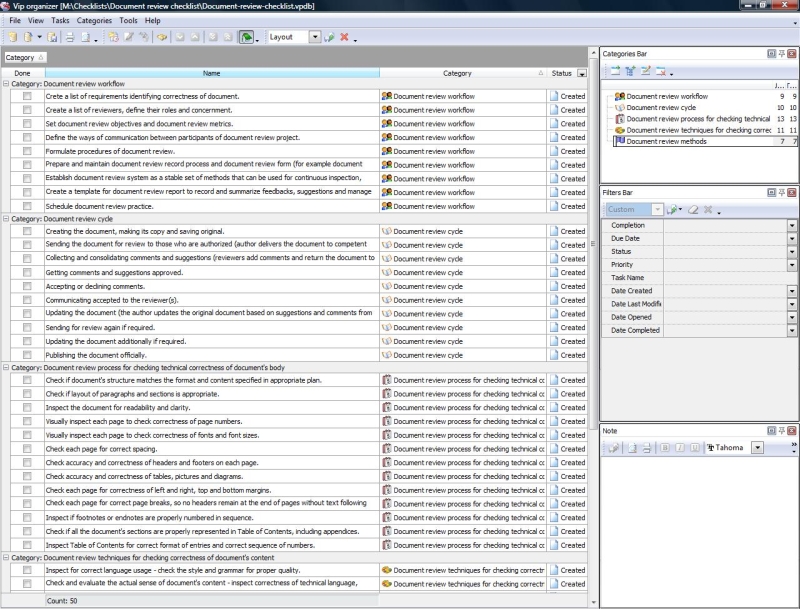
Task: Open the Tahoma font dropdown in Note
Action: click(757, 448)
